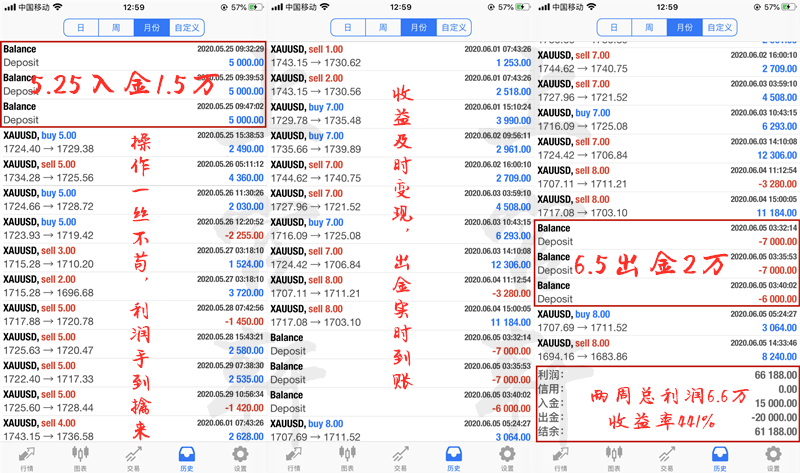Open -6 000.00 Balance entry on right phone screen

667,292
